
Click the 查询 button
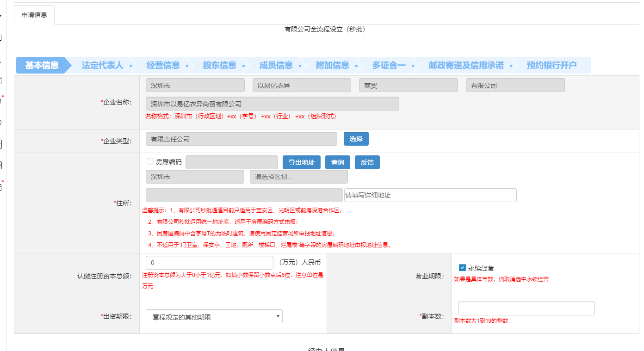tap(337, 162)
